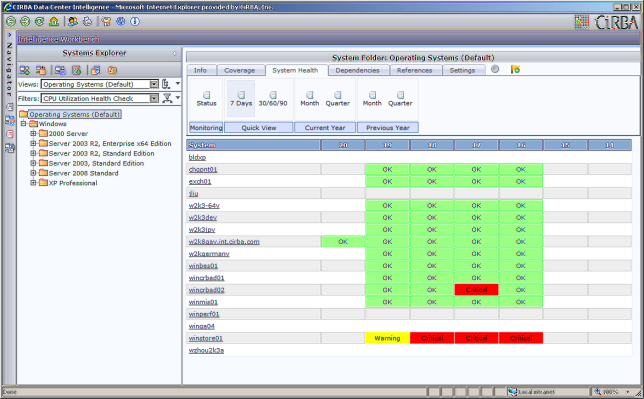Open the users icon in top toolbar
The image size is (644, 399).
(73, 21)
